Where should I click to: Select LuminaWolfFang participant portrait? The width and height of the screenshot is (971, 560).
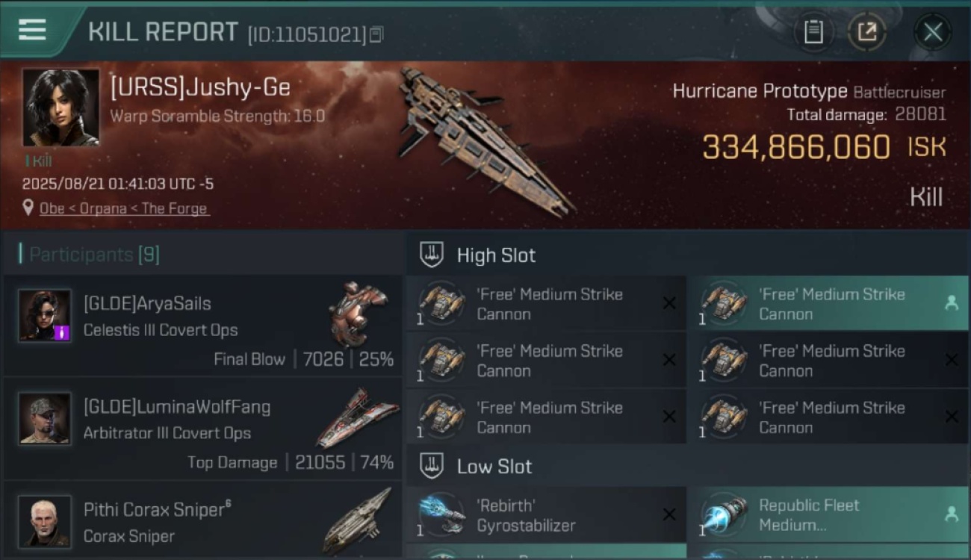45,418
